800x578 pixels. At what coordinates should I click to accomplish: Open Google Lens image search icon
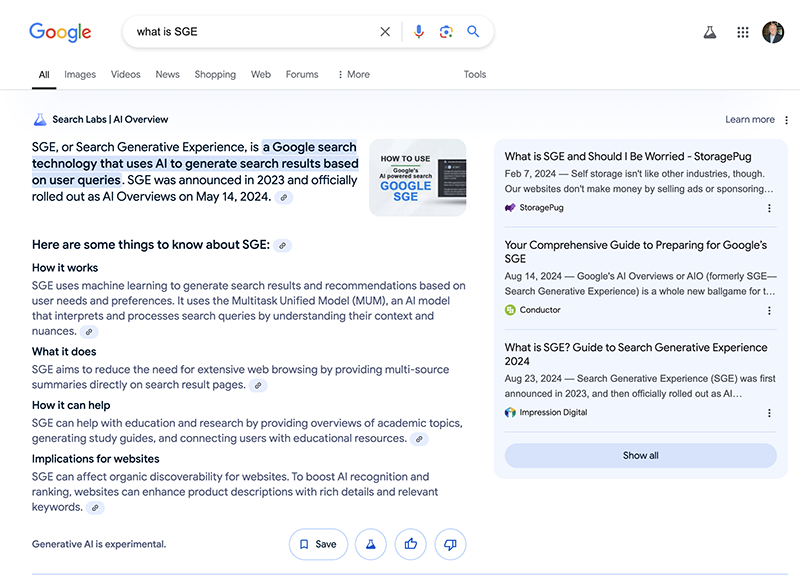click(x=446, y=32)
